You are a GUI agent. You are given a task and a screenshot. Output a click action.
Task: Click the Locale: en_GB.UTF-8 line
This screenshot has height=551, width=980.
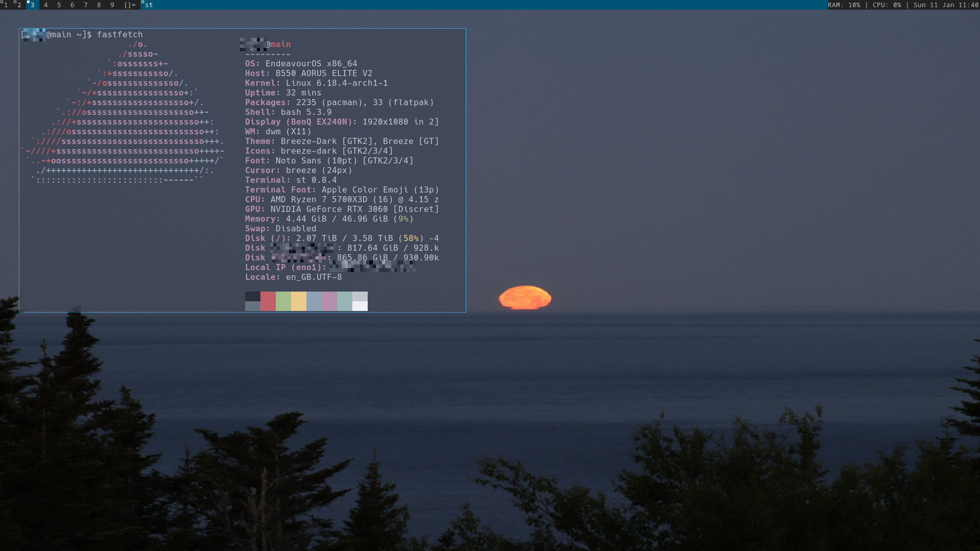point(294,277)
